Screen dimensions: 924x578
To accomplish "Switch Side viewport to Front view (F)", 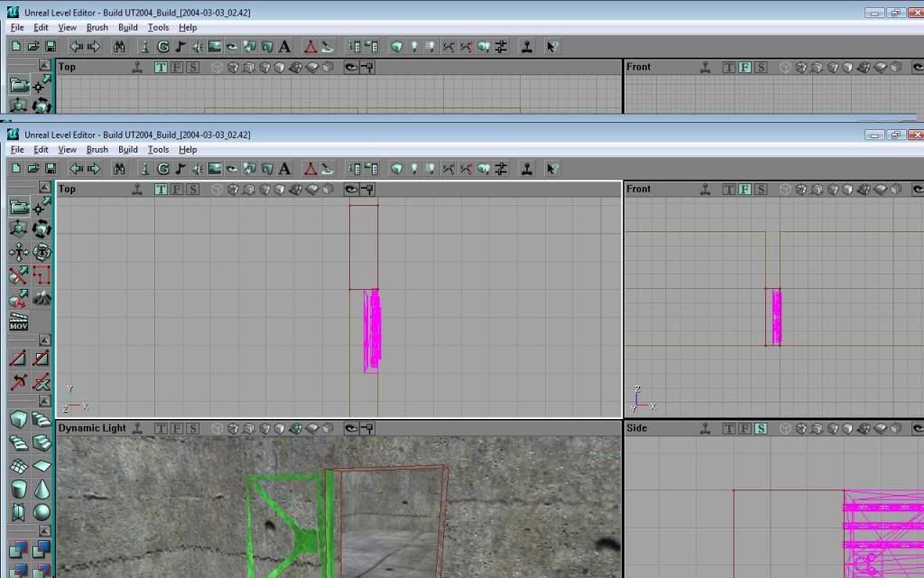I will (x=745, y=428).
